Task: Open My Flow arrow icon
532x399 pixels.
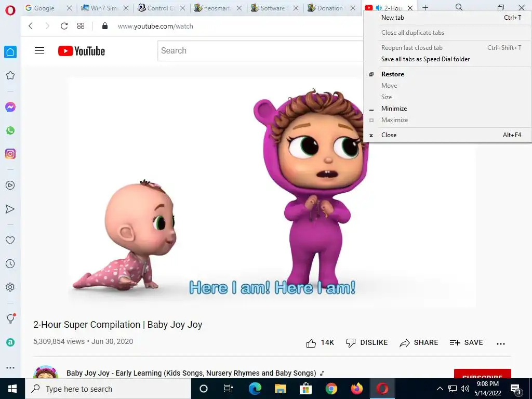Action: 10,209
